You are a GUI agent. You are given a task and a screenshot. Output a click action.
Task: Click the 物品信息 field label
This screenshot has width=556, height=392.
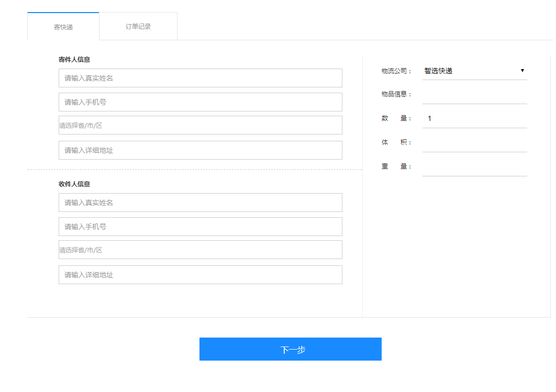pyautogui.click(x=397, y=94)
